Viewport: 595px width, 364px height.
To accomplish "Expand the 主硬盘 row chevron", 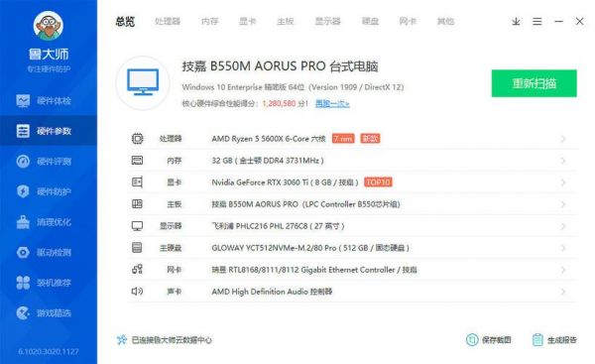I will [x=563, y=248].
